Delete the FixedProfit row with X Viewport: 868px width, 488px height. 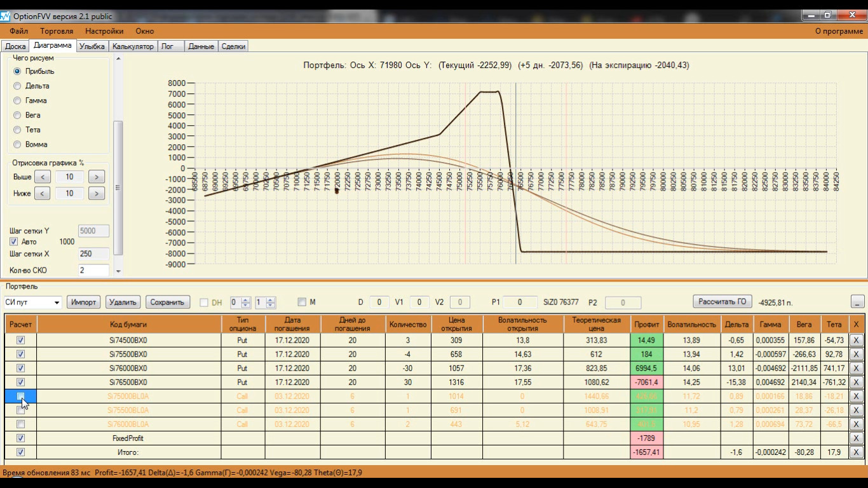click(x=856, y=438)
